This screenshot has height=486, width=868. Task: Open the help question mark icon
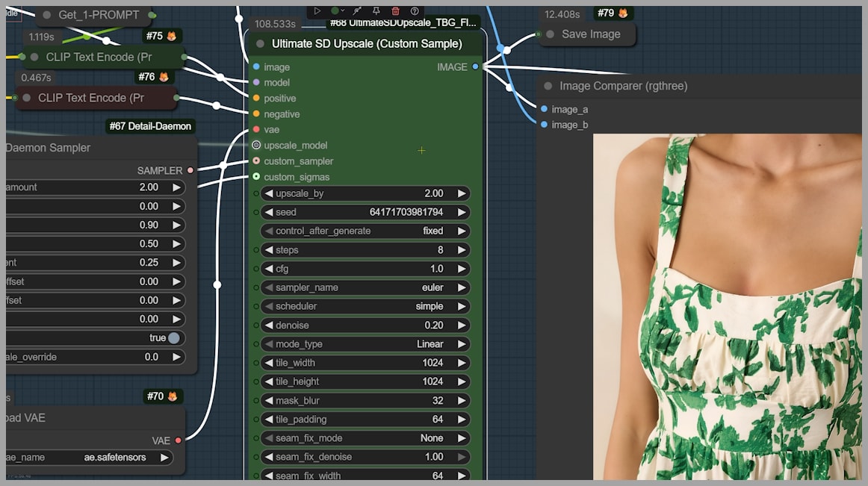click(415, 11)
